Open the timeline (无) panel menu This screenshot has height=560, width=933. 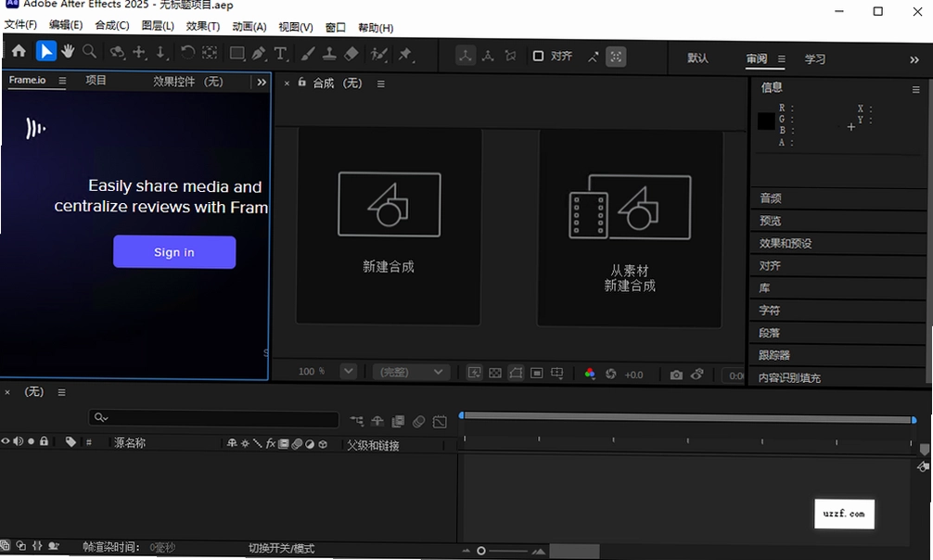61,392
